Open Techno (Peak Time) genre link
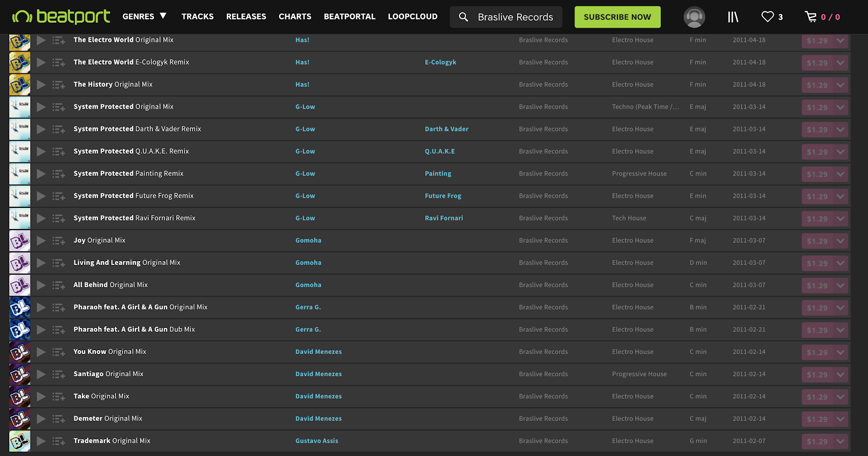868x456 pixels. tap(646, 107)
